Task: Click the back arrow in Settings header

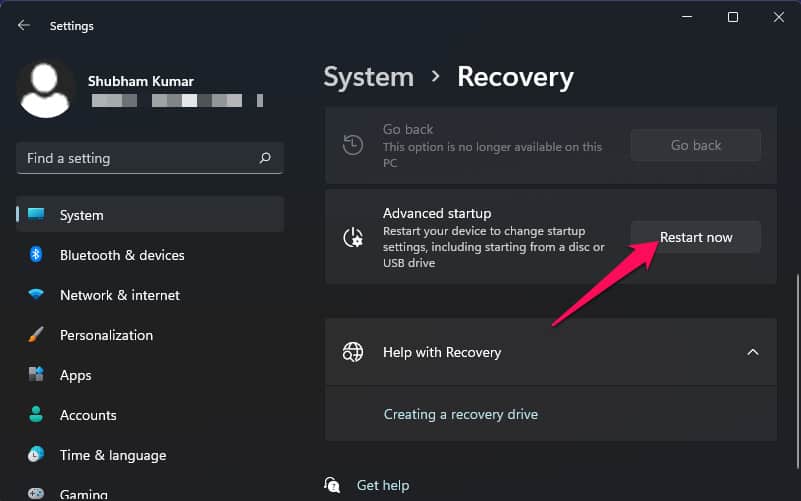Action: click(24, 25)
